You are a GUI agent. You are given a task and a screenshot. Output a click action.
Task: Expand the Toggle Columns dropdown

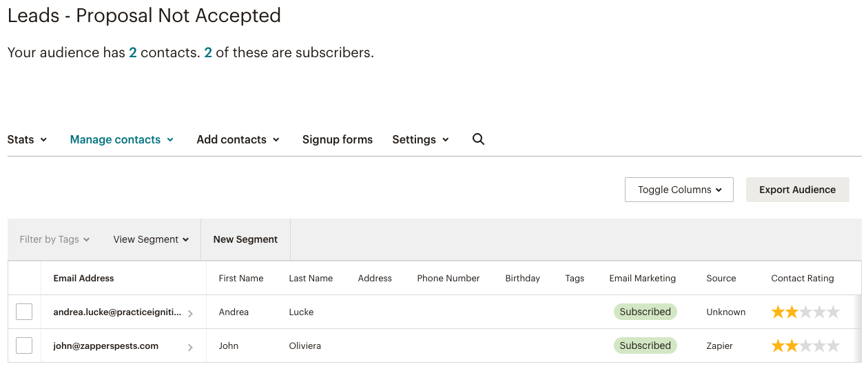[679, 190]
